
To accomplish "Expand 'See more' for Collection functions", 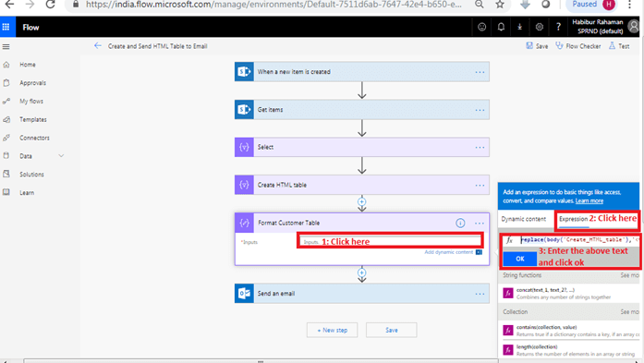I will tap(629, 311).
